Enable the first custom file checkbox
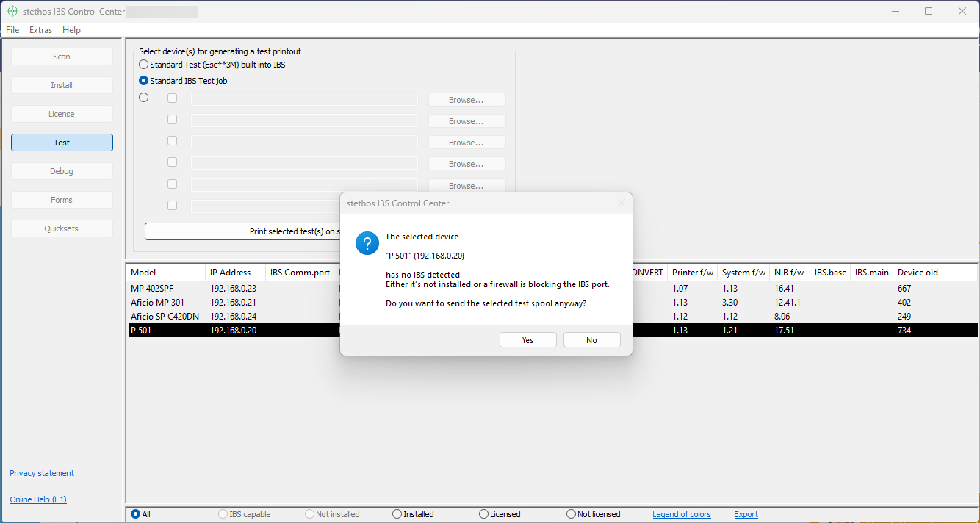 pos(172,98)
